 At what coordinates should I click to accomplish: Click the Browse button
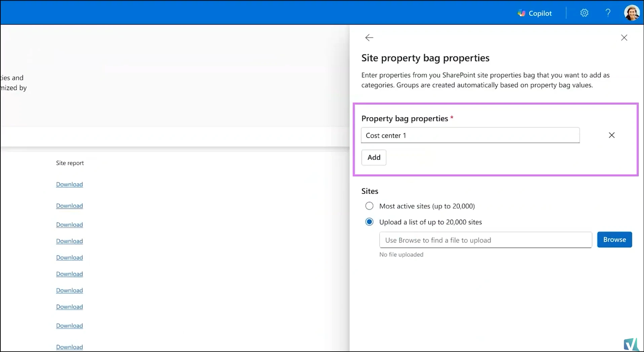614,240
